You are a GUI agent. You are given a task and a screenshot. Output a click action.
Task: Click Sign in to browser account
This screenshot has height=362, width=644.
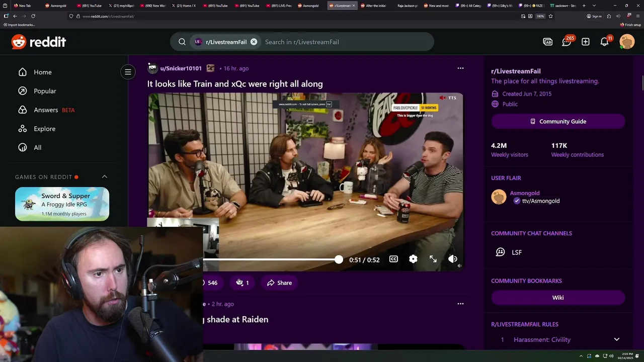click(x=594, y=16)
